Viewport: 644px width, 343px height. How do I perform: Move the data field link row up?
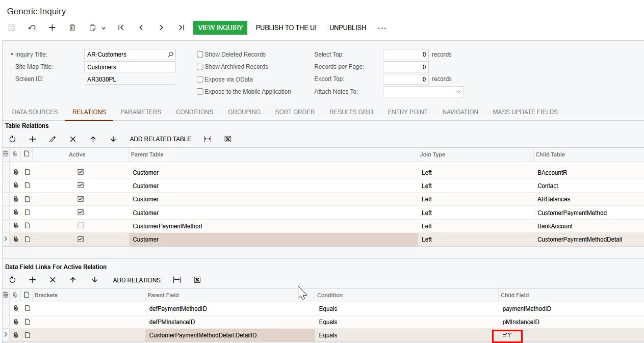click(x=73, y=280)
